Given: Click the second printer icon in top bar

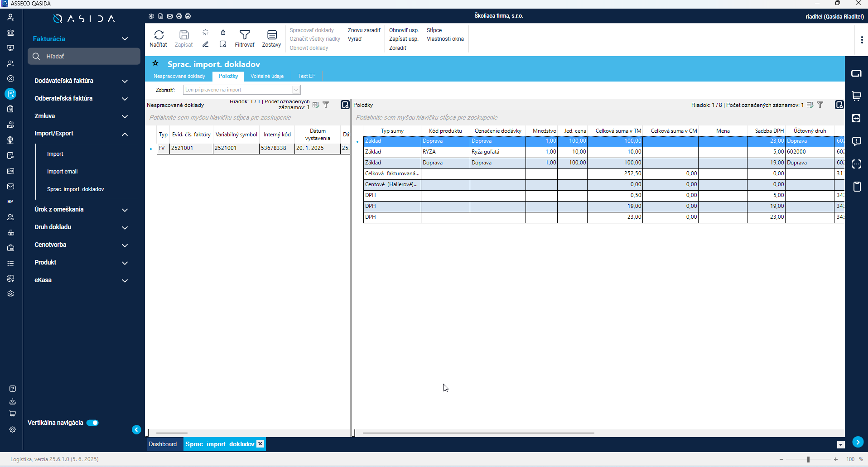Looking at the screenshot, I should (x=188, y=16).
